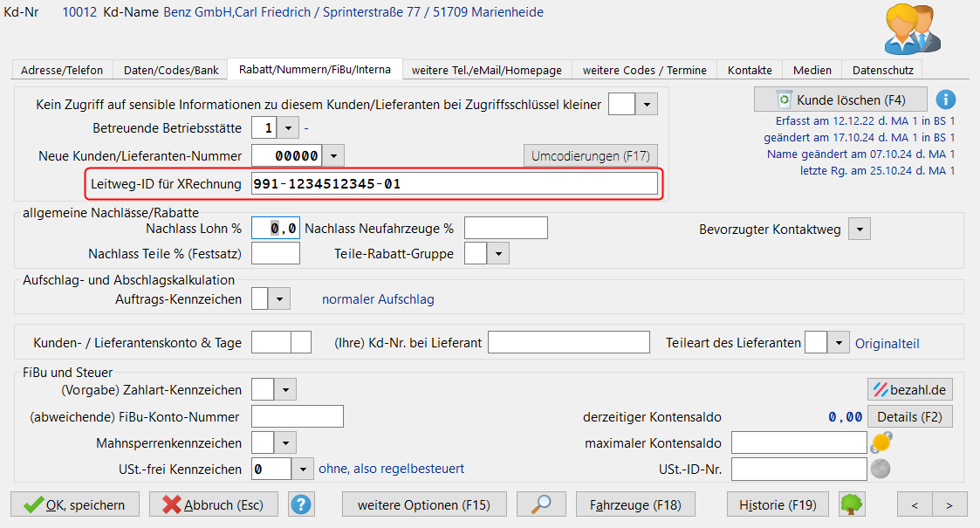Expand the USt.-frei Kennzeichen dropdown
Viewport: 980px width, 528px height.
[x=302, y=469]
